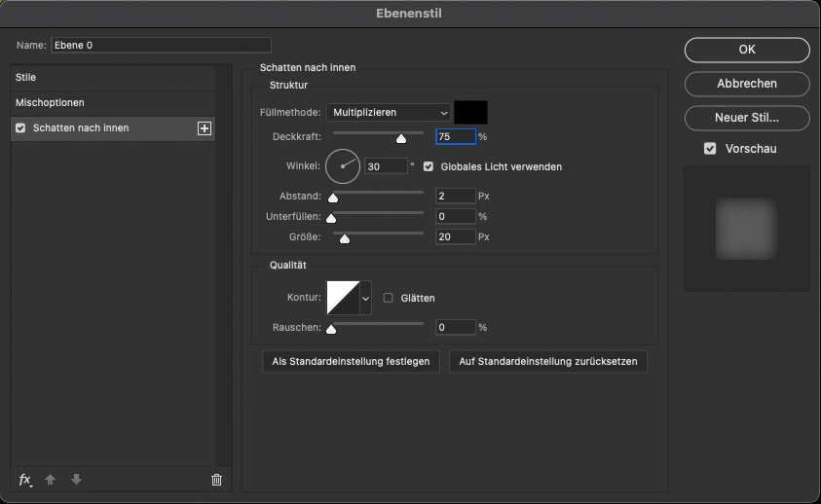Click the Größe value field showing 20
Viewport: 821px width, 504px height.
(456, 236)
